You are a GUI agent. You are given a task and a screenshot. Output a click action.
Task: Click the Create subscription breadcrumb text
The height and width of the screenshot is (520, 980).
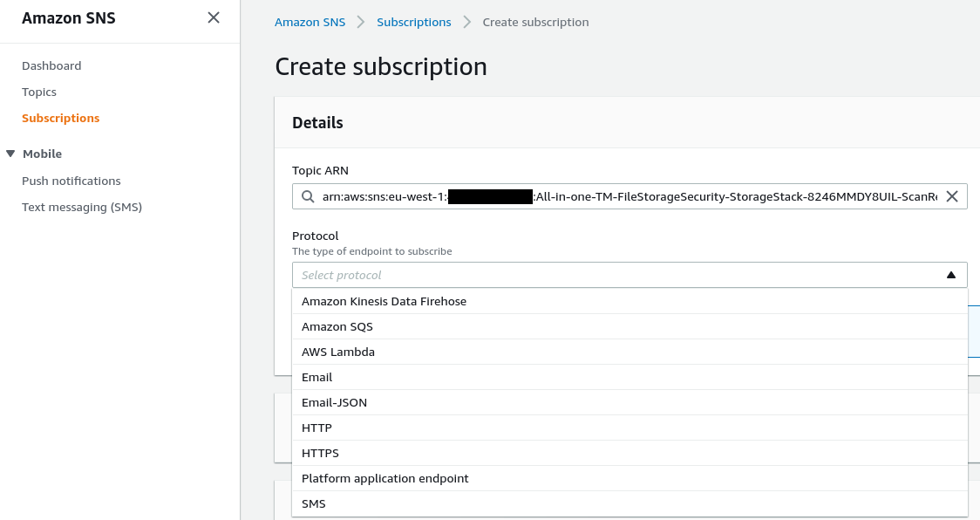535,22
